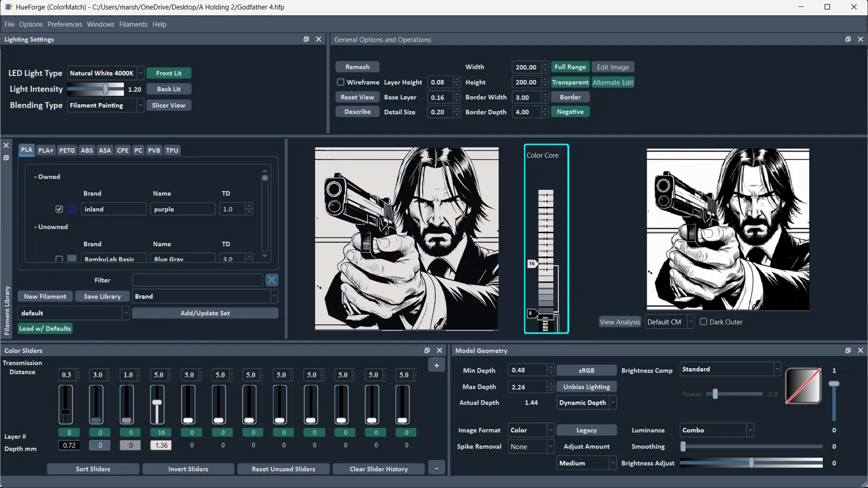Check the BambuLab Basic Blue Gray checkbox

pyautogui.click(x=59, y=259)
